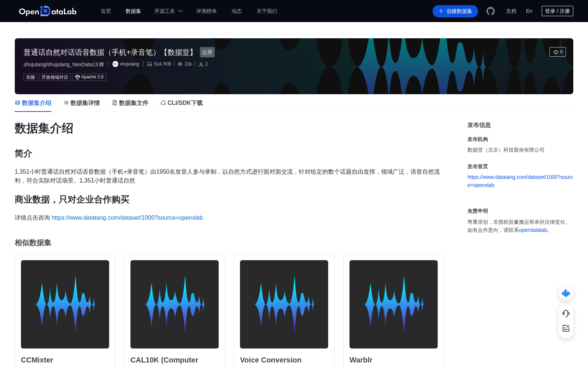Click the 音频 tag
Screen dimensions: 588x368
tap(31, 77)
